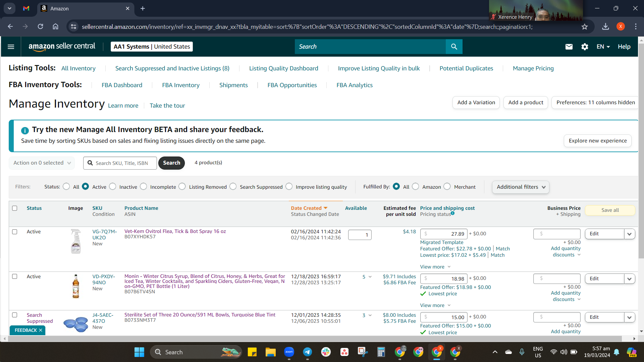
Task: Select the All status radio button
Action: [66, 186]
